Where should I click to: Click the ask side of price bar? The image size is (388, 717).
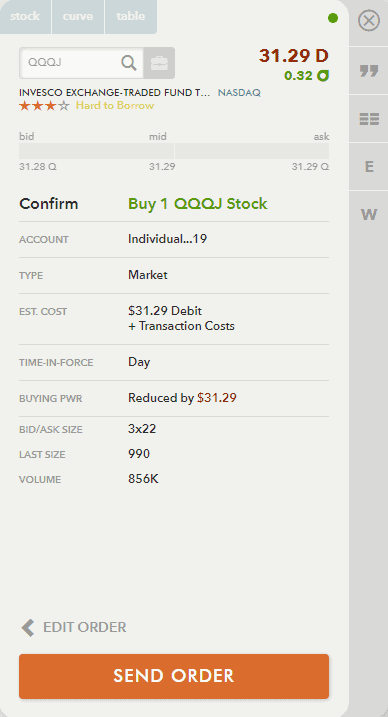[x=252, y=151]
